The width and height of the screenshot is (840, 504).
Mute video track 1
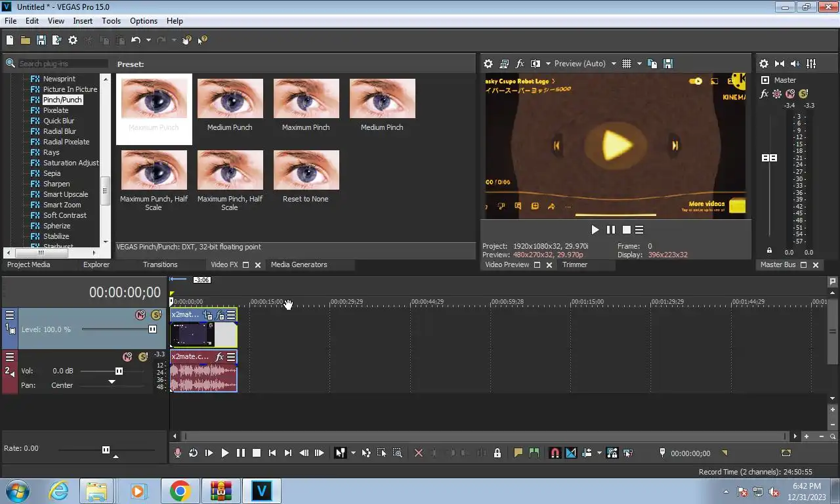pos(140,315)
